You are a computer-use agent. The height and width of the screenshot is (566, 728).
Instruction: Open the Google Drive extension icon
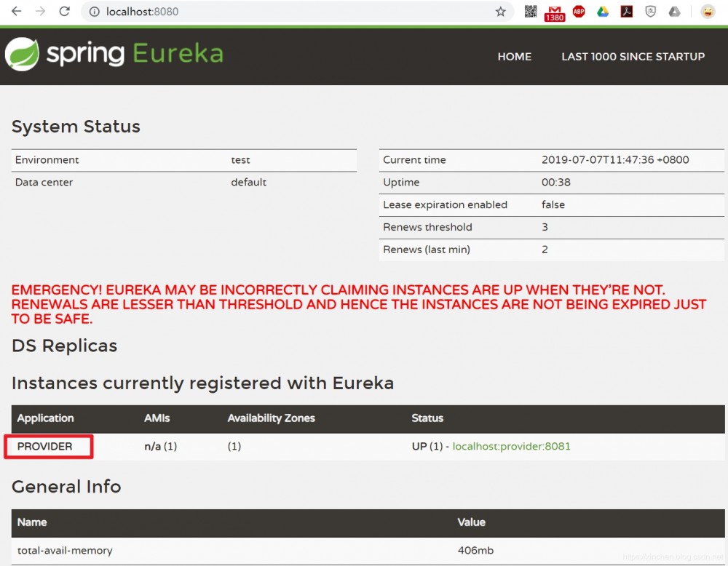603,11
